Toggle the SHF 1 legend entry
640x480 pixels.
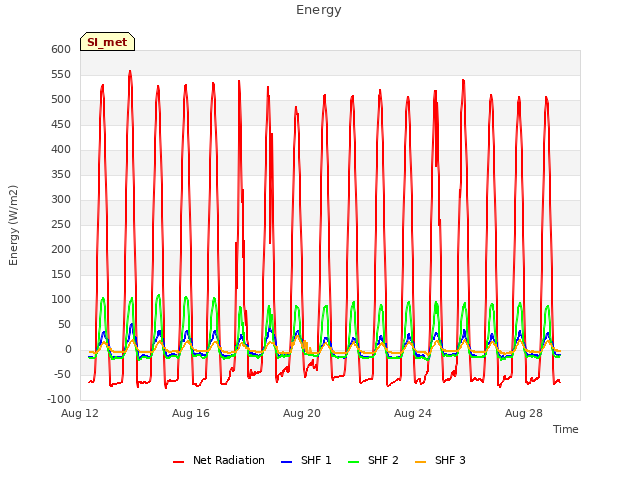[306, 460]
